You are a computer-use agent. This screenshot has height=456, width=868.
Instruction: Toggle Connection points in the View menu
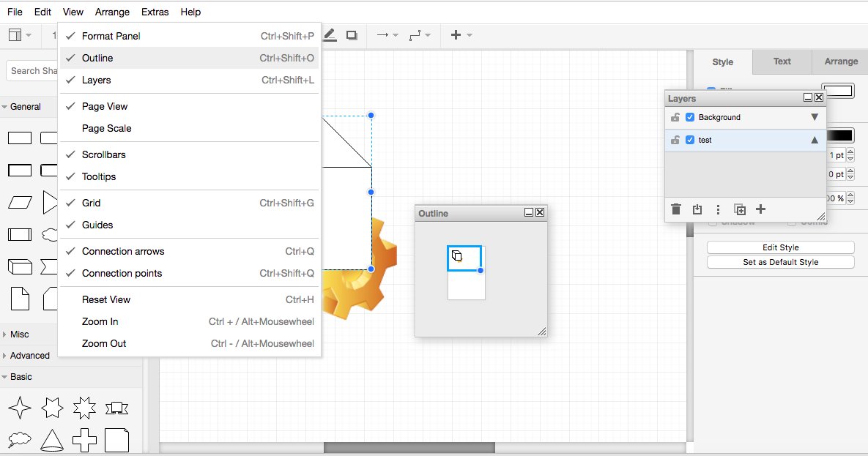(x=189, y=273)
